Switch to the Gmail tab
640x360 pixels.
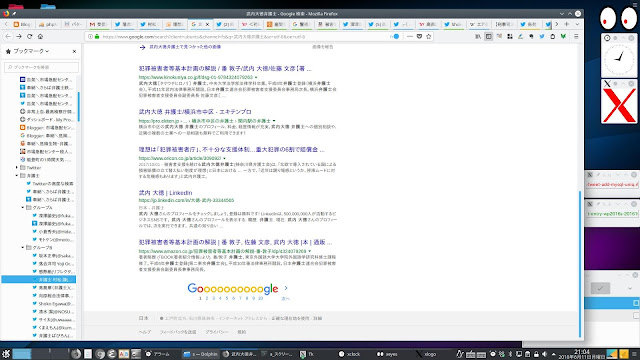pos(98,24)
